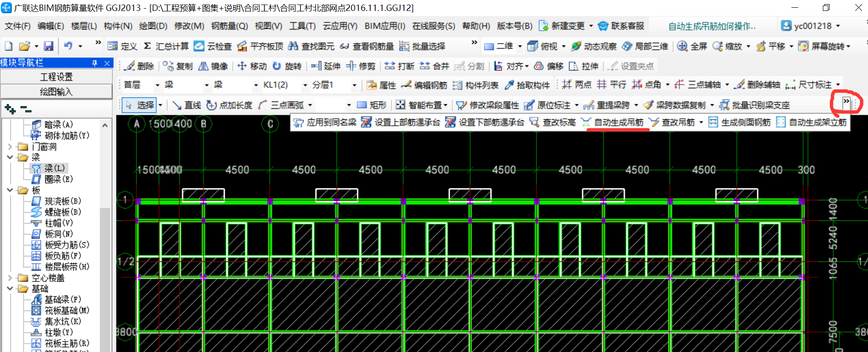Click 联系客服 support link
Screen dimensions: 868x352
pos(621,26)
